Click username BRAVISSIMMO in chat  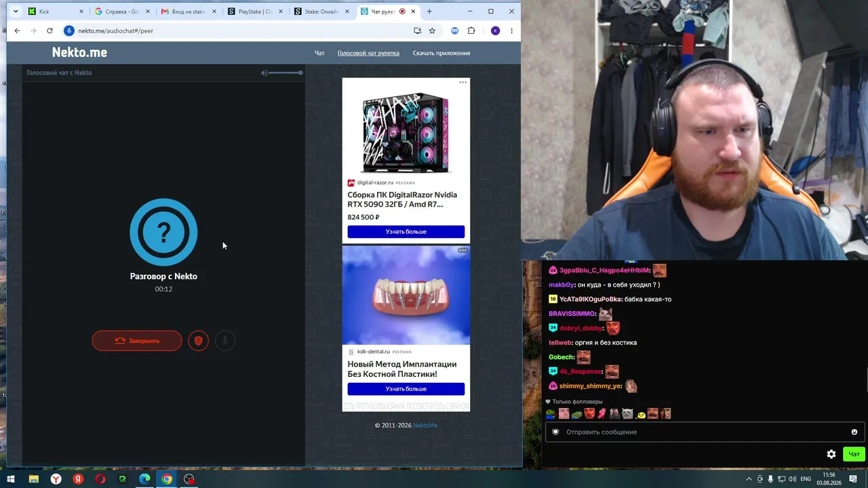click(572, 314)
